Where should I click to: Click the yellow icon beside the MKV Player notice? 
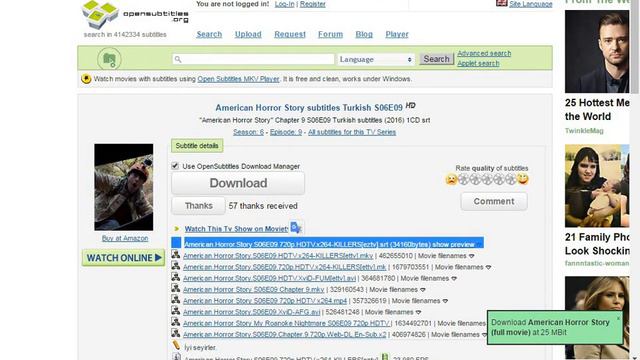tap(86, 79)
